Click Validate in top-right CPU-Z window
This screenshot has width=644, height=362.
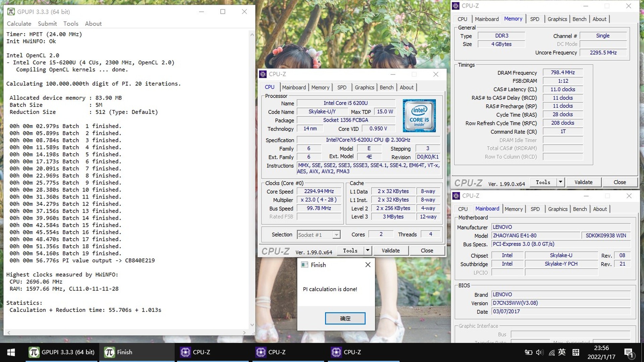[583, 182]
